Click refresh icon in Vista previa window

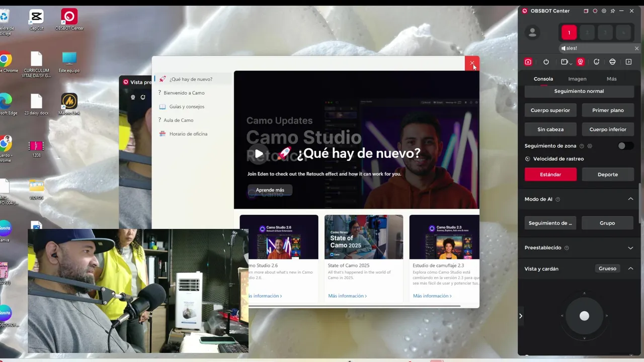tap(143, 97)
